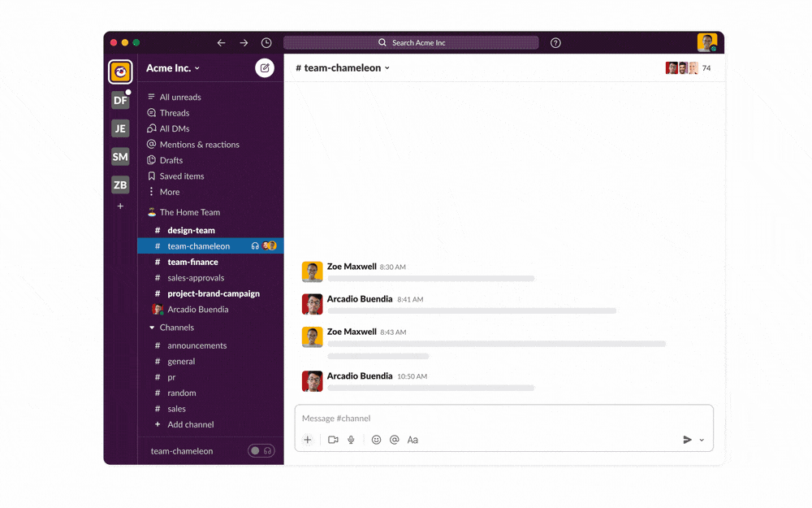Image resolution: width=812 pixels, height=508 pixels.
Task: Go forward with the right arrow
Action: click(244, 42)
